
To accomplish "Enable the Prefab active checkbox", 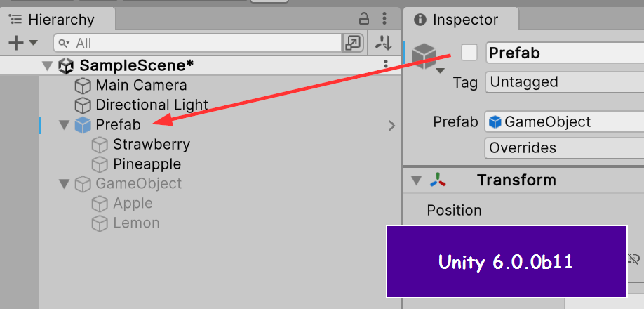I will pyautogui.click(x=469, y=53).
